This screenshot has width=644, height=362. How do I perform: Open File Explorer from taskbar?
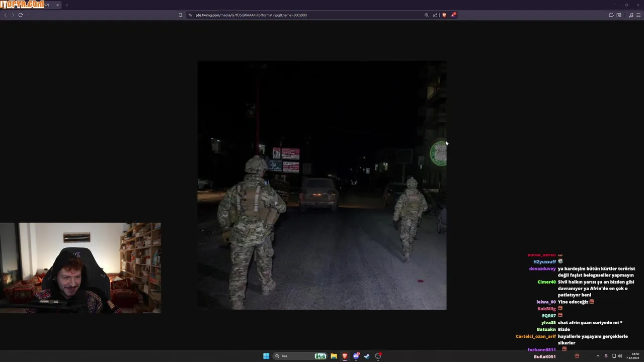[334, 356]
